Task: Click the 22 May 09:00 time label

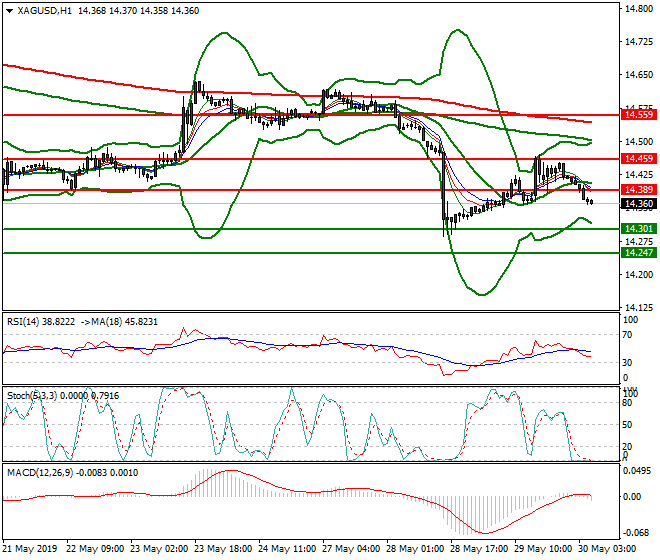Action: pyautogui.click(x=95, y=549)
